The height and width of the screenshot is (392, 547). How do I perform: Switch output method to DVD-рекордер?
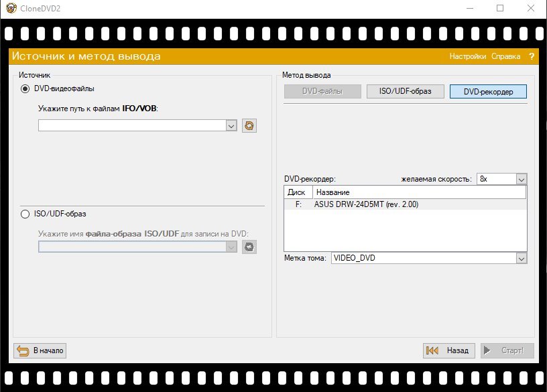(488, 91)
